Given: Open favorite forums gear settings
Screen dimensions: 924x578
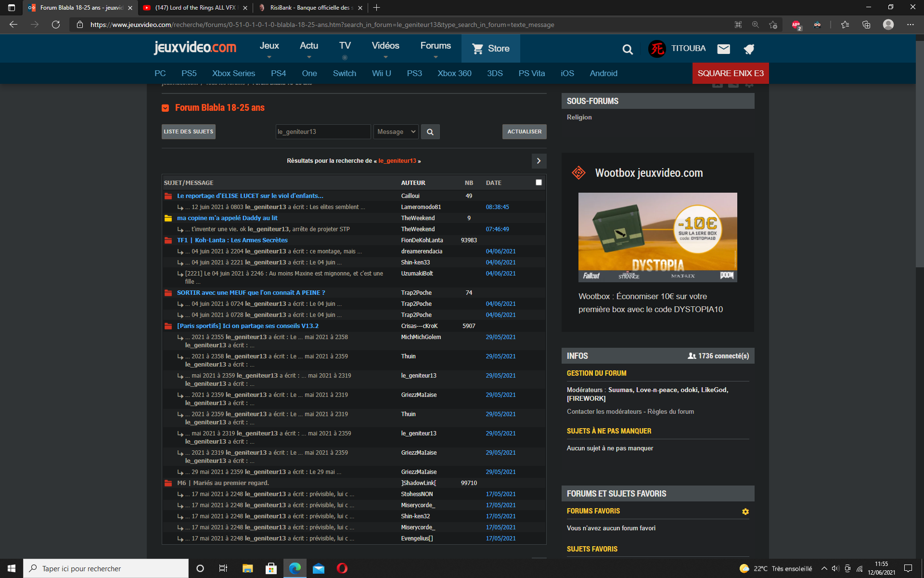Looking at the screenshot, I should [745, 512].
